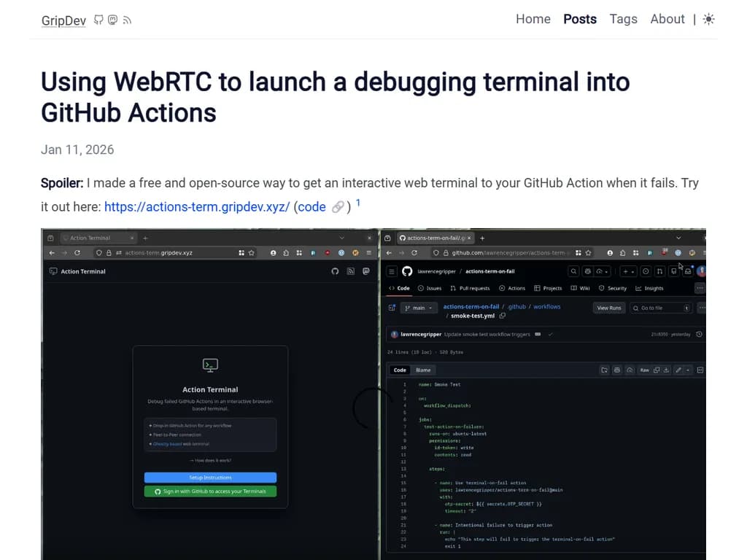Screen dimensions: 747x560
Task: Expand the 'How does it work?' section
Action: click(210, 461)
